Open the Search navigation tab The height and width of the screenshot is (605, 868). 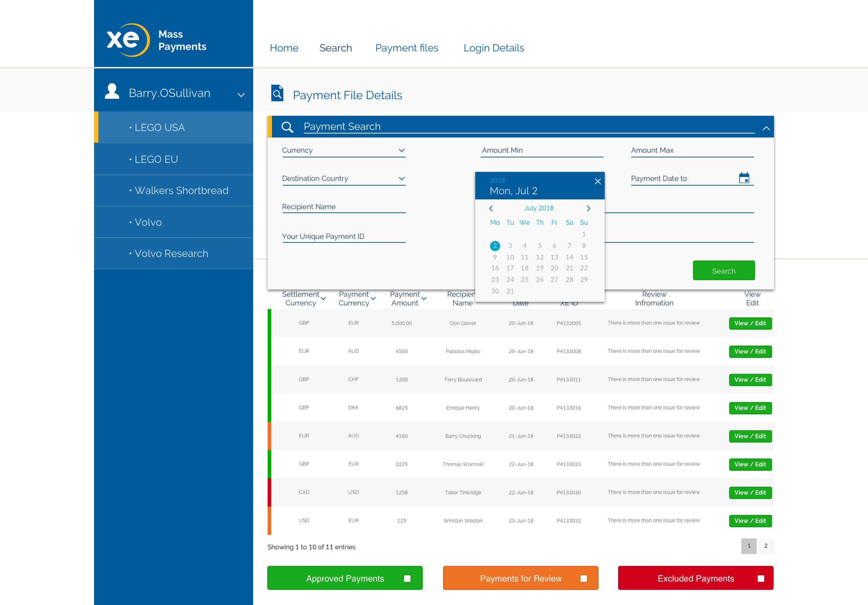click(x=336, y=48)
